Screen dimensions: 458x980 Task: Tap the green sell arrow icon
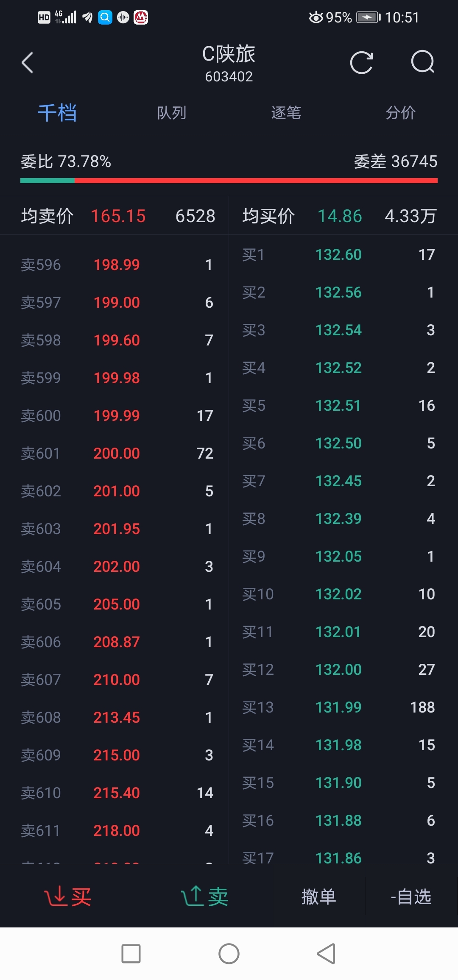(193, 896)
